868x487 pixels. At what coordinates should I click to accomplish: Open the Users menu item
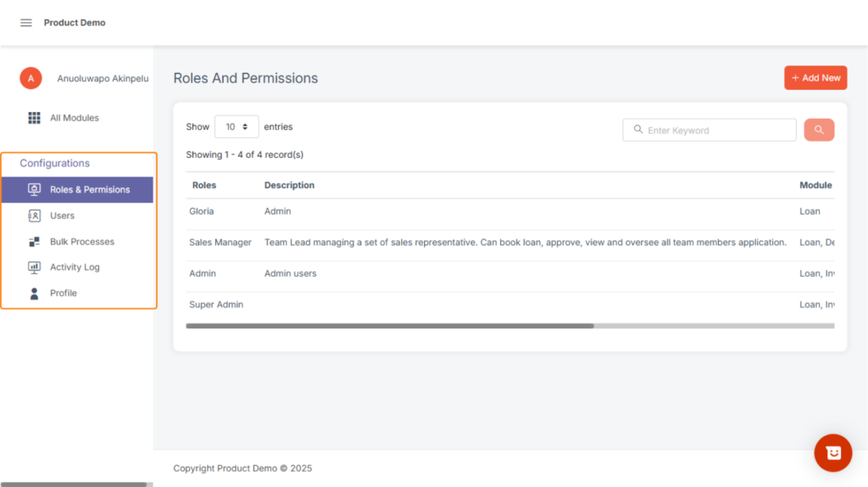tap(62, 216)
